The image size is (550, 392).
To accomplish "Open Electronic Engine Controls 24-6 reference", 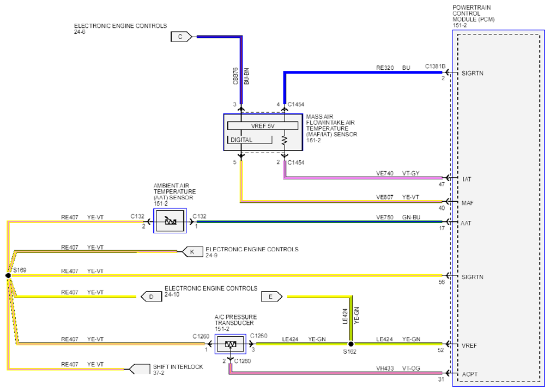I will pos(120,28).
